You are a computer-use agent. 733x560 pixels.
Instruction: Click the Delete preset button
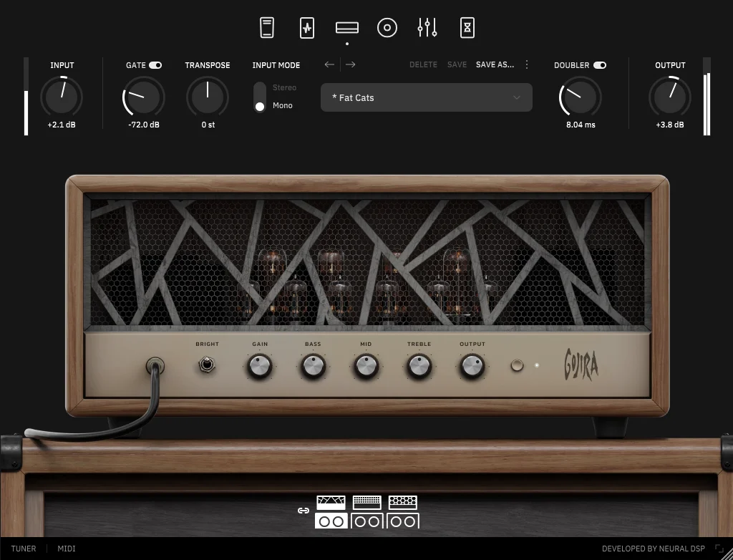coord(424,64)
